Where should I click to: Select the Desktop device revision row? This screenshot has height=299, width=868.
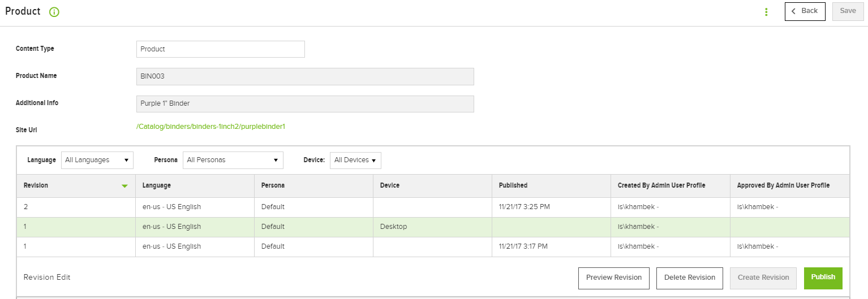433,227
